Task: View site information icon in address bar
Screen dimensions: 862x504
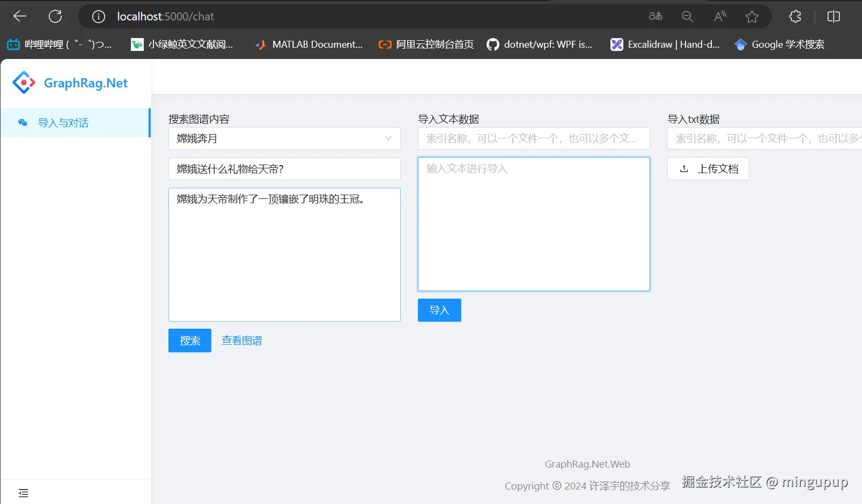Action: [99, 17]
